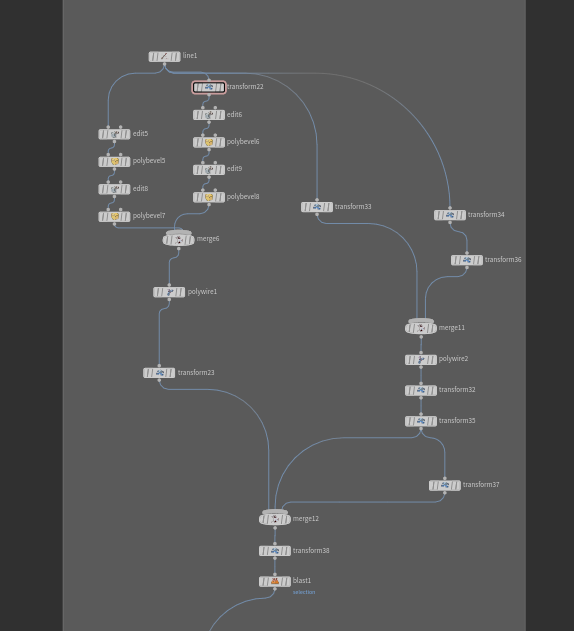Click the polywire2 label text
The width and height of the screenshot is (574, 631).
(454, 359)
